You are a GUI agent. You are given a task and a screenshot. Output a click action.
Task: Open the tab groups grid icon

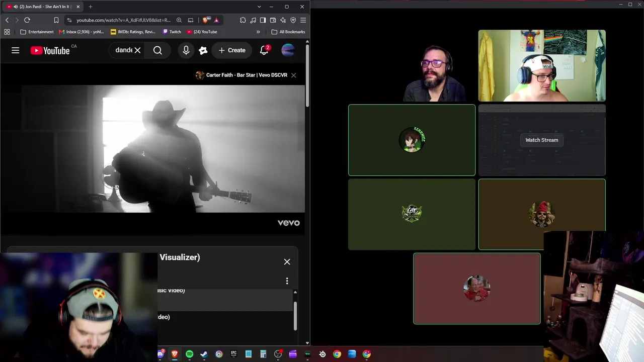[7, 32]
